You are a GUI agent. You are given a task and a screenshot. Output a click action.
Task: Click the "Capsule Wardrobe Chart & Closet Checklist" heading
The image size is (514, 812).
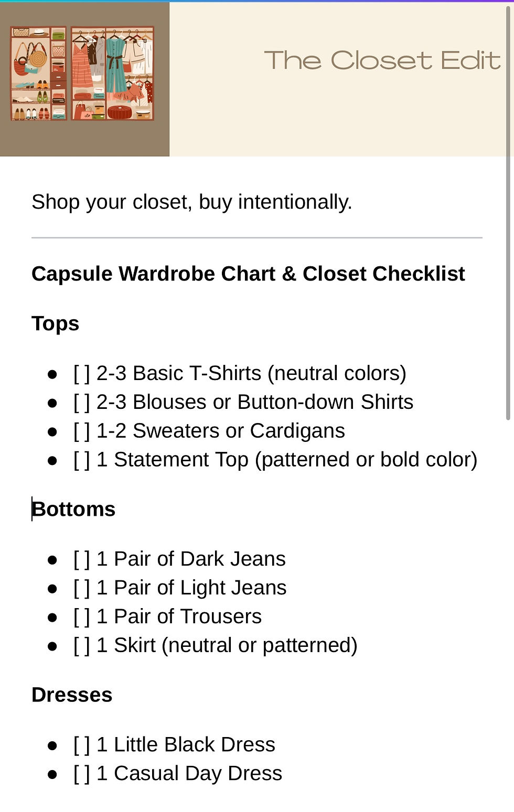tap(248, 274)
